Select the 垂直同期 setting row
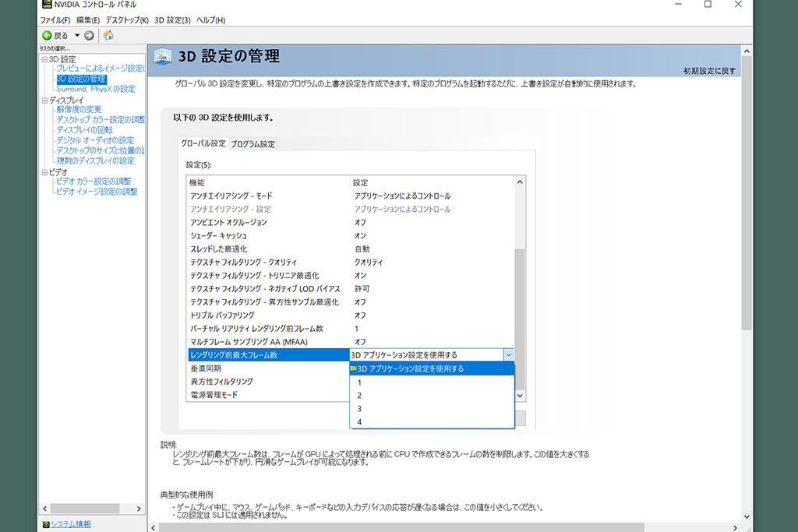The image size is (798, 532). coord(268,368)
